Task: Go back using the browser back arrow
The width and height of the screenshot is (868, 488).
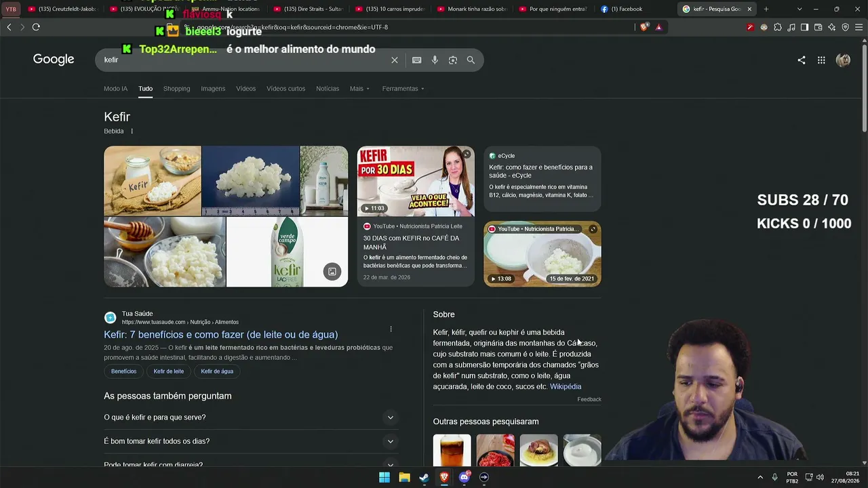Action: pos(9,27)
